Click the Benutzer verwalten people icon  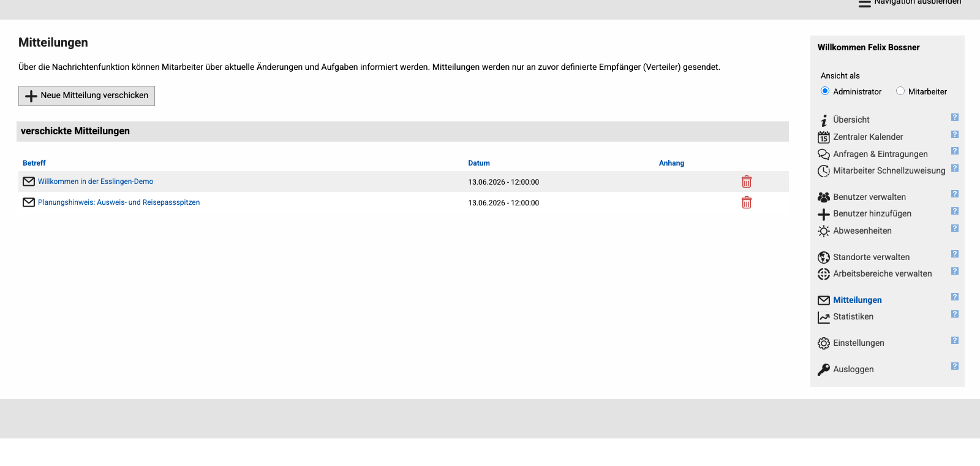pos(824,197)
